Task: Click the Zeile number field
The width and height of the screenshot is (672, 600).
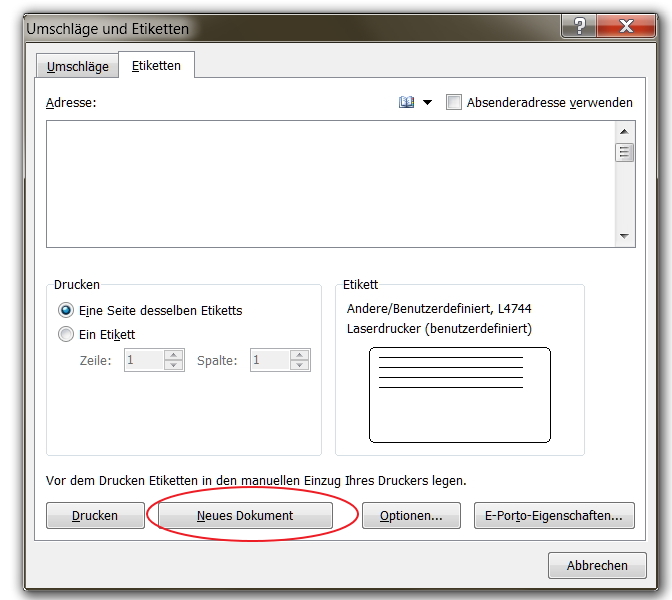Action: coord(144,360)
